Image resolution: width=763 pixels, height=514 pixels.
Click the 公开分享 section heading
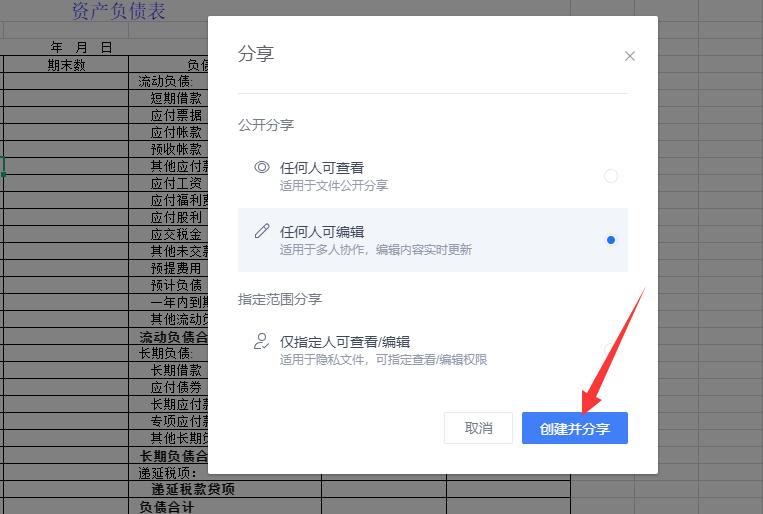266,125
